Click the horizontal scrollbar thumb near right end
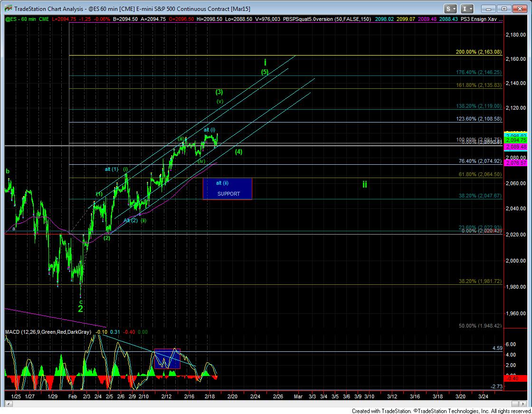Viewport: 532px width, 414px height. coord(515,404)
